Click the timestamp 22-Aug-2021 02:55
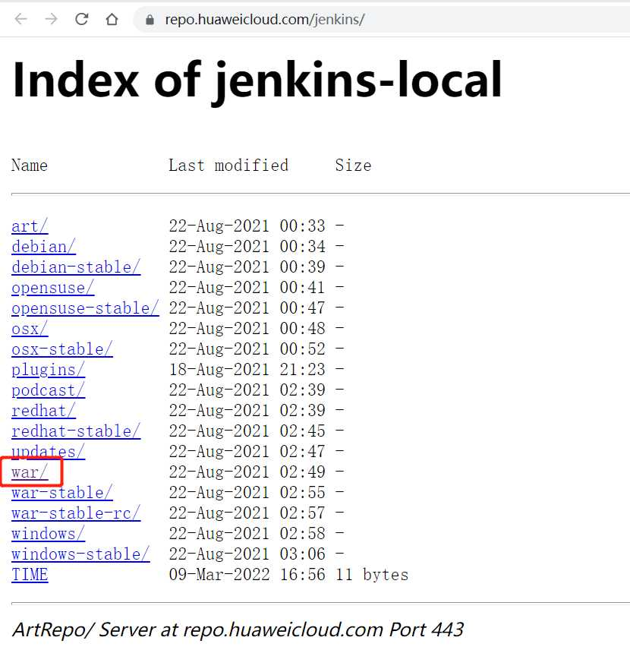 click(x=247, y=494)
